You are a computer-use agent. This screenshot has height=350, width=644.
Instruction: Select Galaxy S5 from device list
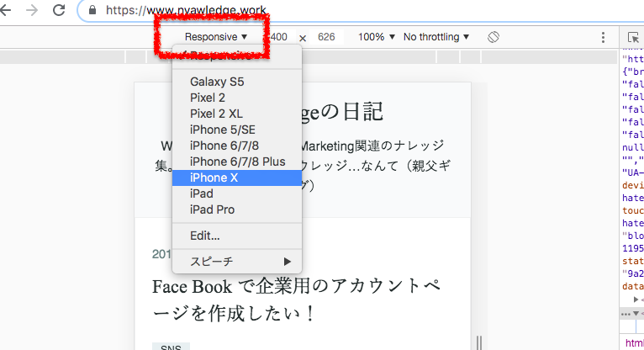[237, 82]
